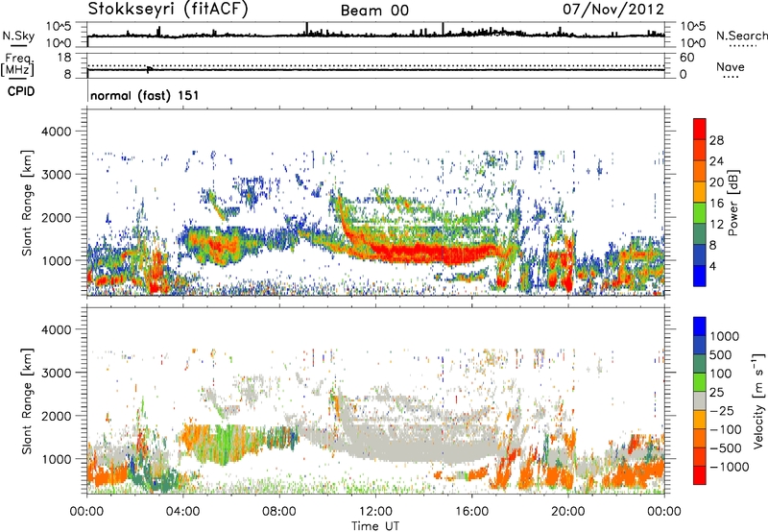Click the '-1000' velocity colorbar value
This screenshot has width=768, height=532.
pos(729,467)
